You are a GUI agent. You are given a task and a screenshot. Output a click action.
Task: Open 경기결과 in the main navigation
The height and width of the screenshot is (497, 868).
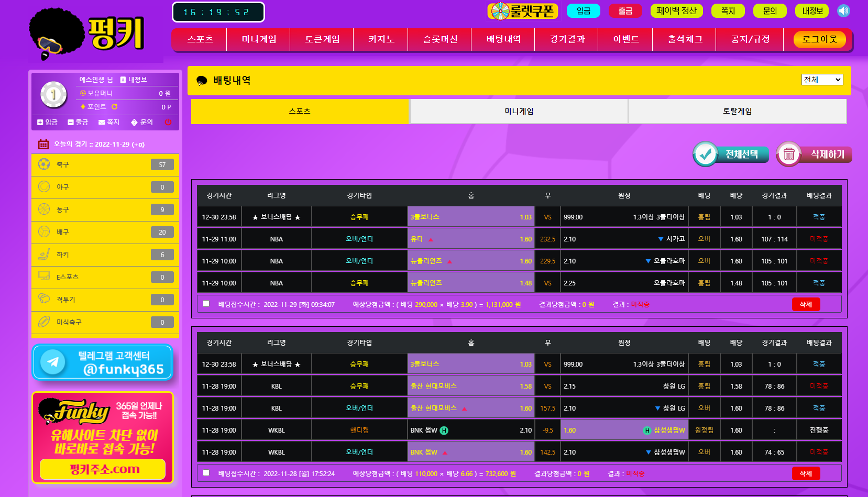(567, 39)
